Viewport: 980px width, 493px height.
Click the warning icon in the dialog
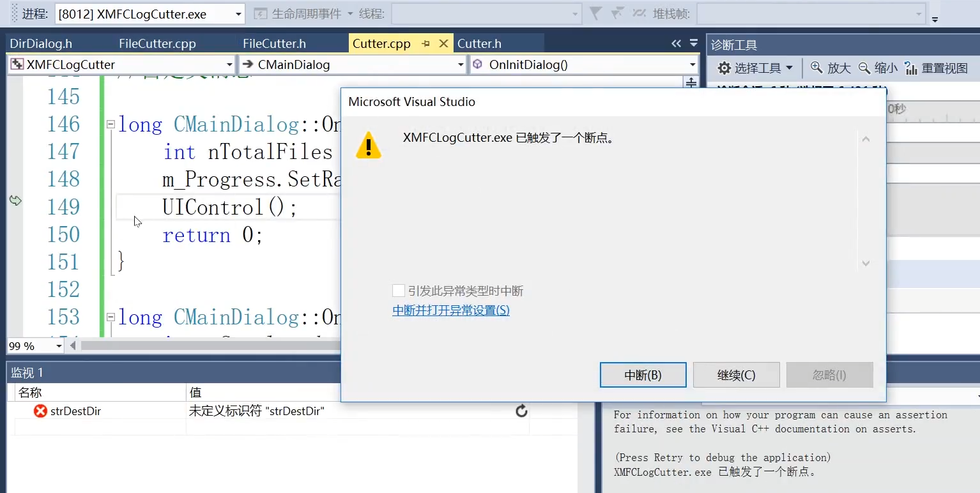369,145
